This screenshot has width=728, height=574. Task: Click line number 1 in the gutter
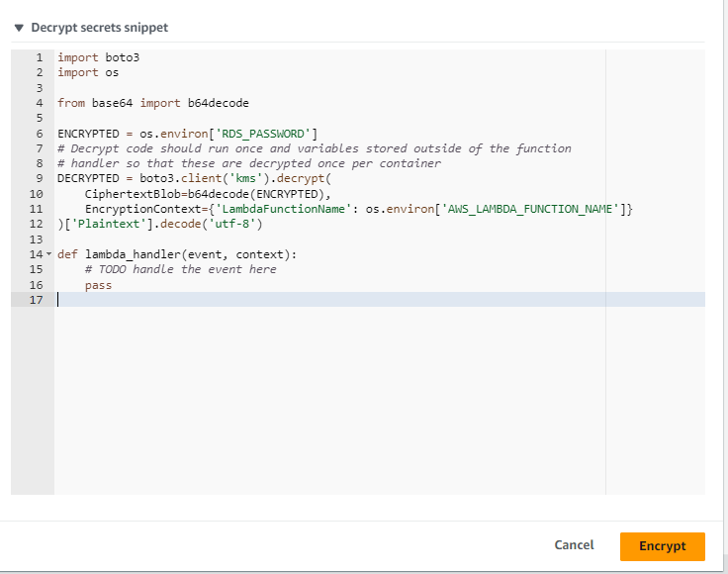coord(40,57)
